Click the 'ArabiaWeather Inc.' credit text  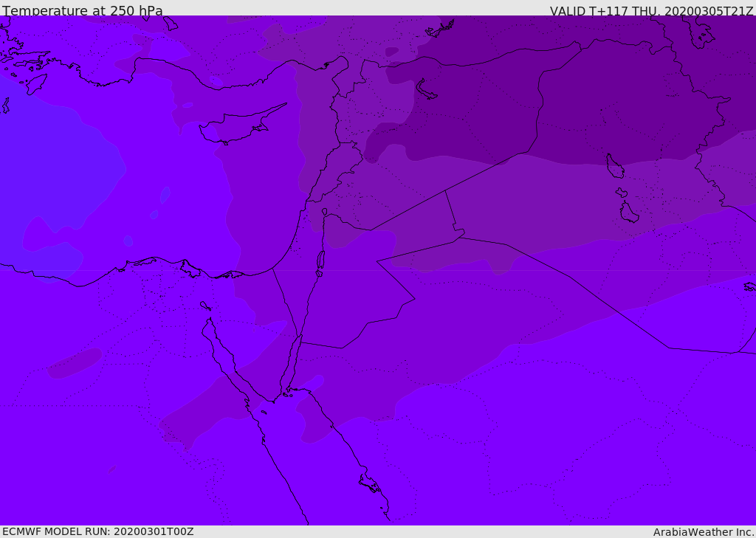tap(704, 532)
